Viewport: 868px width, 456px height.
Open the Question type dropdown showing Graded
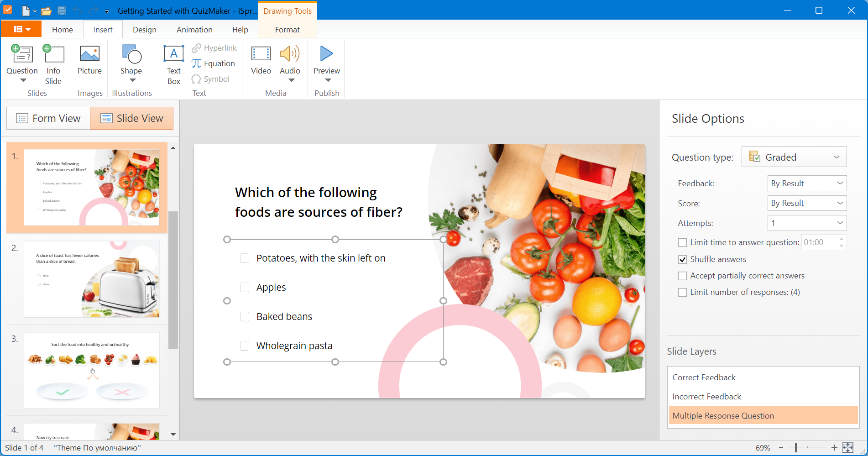click(794, 157)
